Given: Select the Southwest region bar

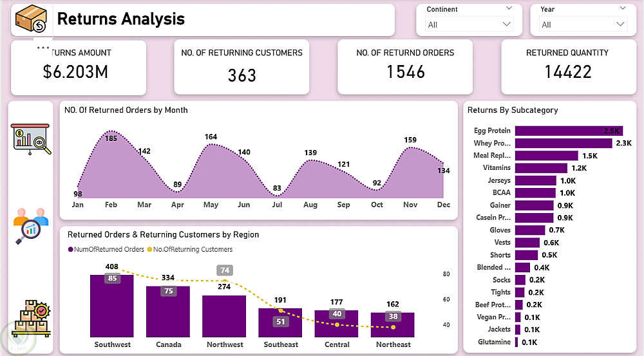Looking at the screenshot, I should pos(111,306).
